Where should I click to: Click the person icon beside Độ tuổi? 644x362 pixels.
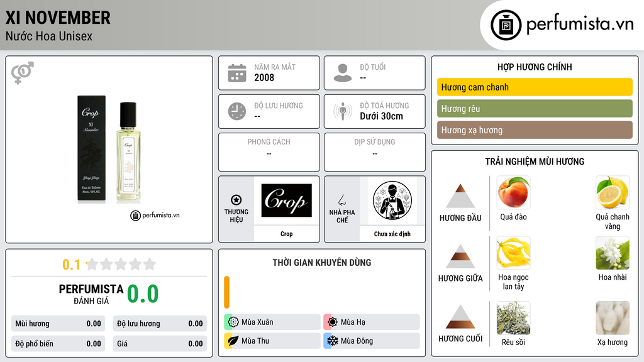[343, 73]
